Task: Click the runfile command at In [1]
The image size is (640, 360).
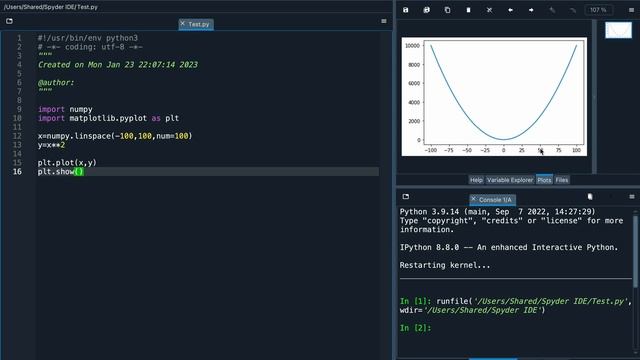Action: tap(516, 306)
